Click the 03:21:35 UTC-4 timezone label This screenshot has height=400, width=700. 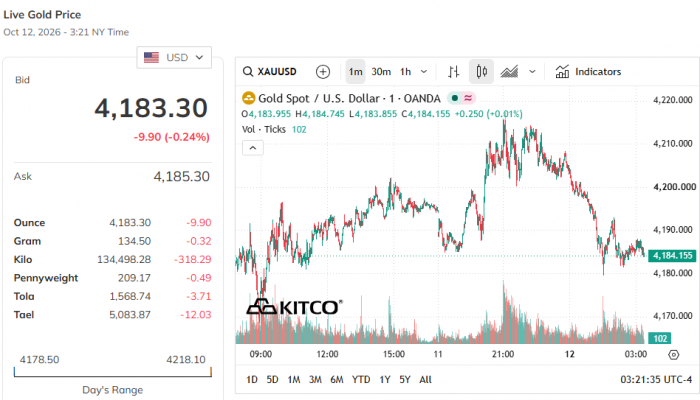tap(656, 379)
